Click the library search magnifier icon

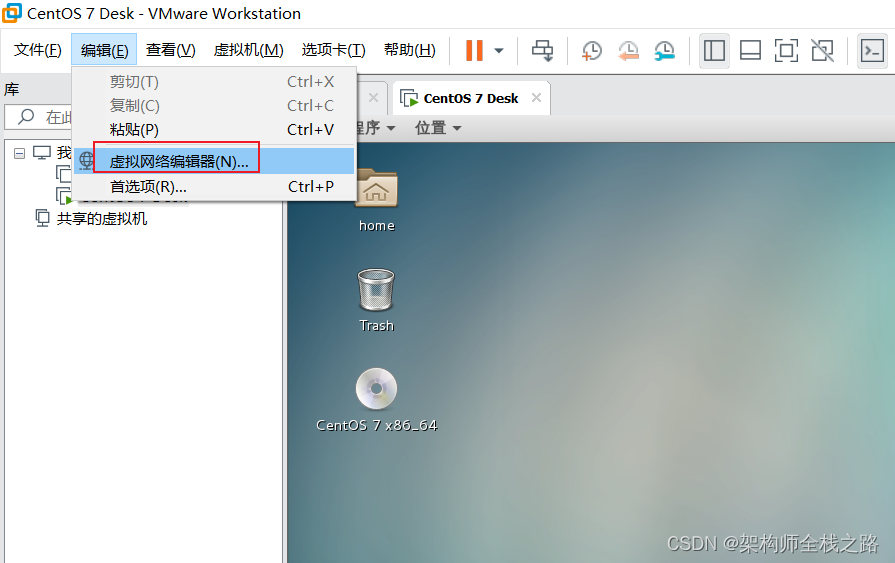click(26, 116)
